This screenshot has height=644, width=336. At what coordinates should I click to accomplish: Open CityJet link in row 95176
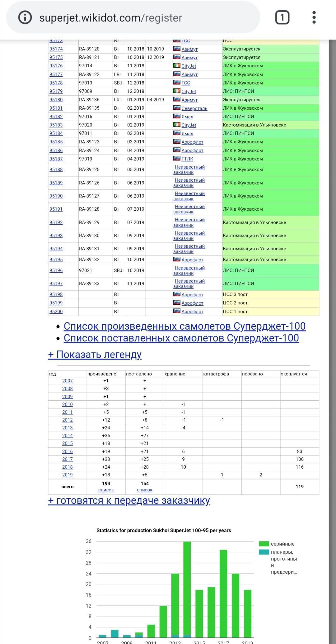point(189,66)
